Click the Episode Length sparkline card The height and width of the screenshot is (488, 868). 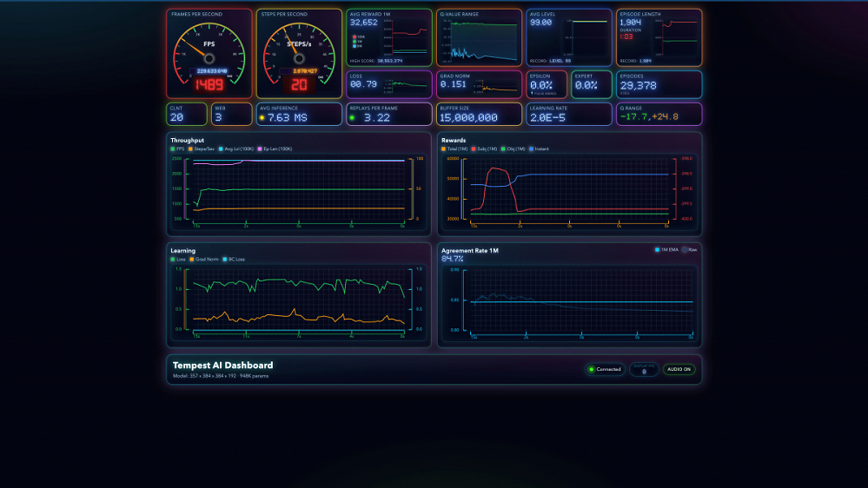[x=659, y=37]
